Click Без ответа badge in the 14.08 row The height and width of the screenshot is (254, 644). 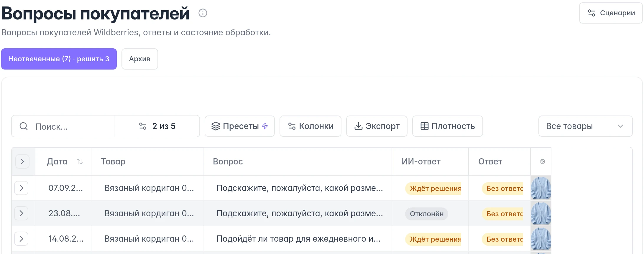click(503, 239)
